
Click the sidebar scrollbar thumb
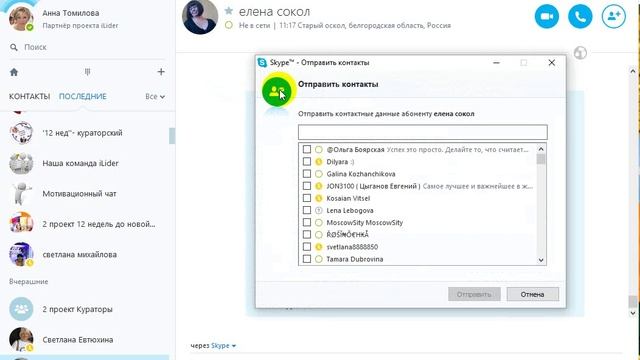tap(172, 136)
